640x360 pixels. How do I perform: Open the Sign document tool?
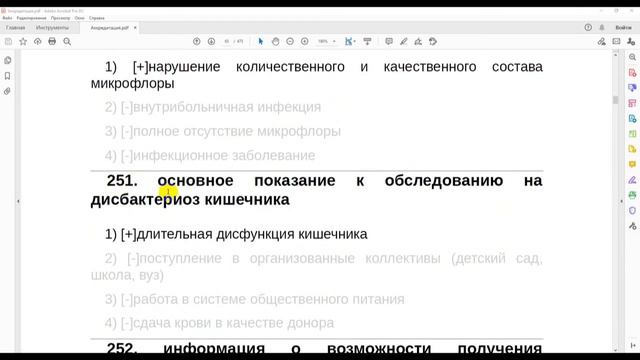pyautogui.click(x=418, y=41)
